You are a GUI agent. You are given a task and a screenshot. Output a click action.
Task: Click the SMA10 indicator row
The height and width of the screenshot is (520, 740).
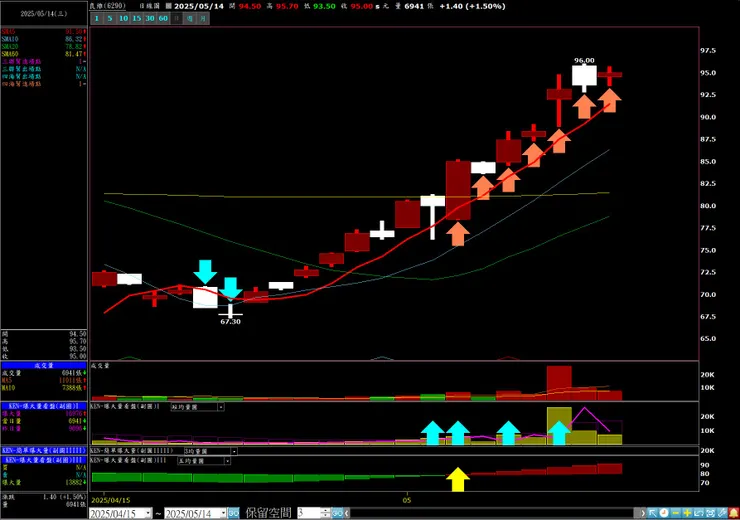(44, 39)
